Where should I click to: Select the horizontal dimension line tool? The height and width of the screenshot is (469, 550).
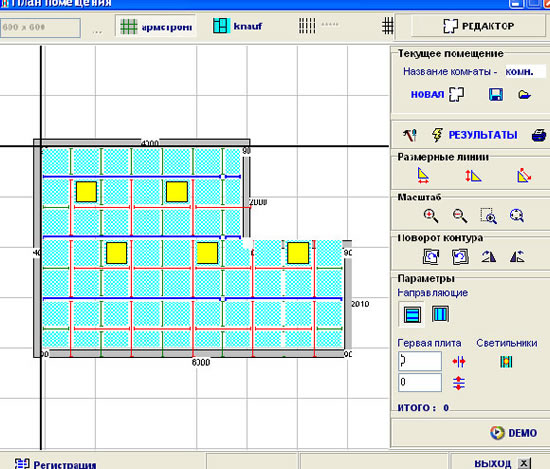(x=423, y=175)
